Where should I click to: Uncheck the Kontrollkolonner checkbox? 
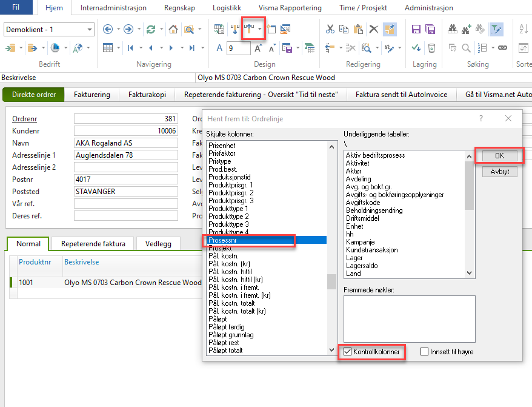[x=347, y=352]
